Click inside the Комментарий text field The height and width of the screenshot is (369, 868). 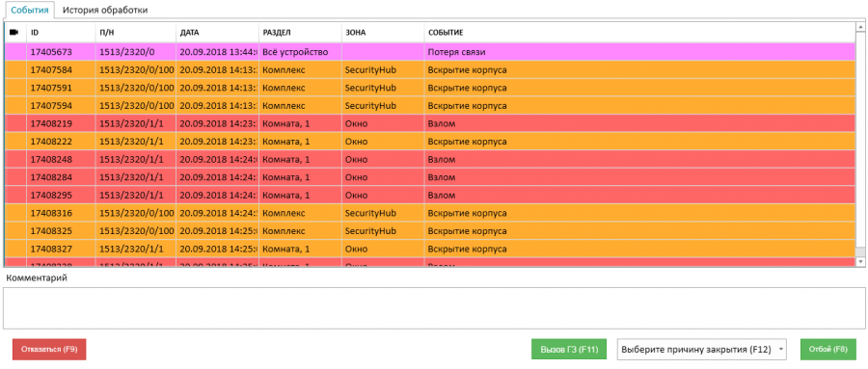coord(434,307)
